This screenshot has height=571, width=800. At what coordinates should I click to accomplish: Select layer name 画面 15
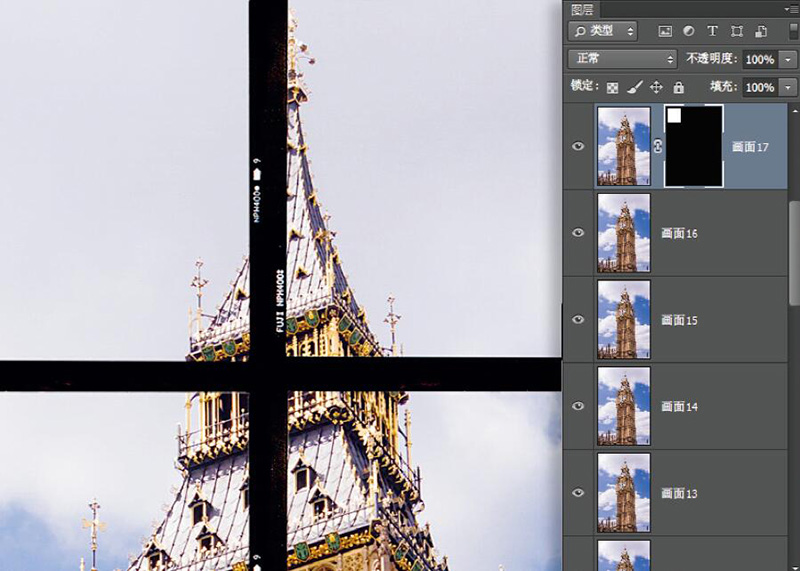click(x=679, y=320)
